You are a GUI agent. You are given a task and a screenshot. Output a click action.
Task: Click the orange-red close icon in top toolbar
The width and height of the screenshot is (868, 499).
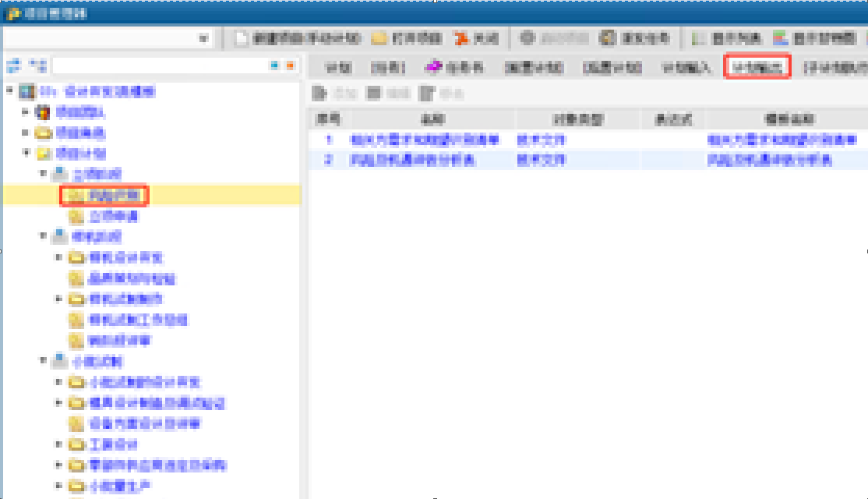coord(460,38)
